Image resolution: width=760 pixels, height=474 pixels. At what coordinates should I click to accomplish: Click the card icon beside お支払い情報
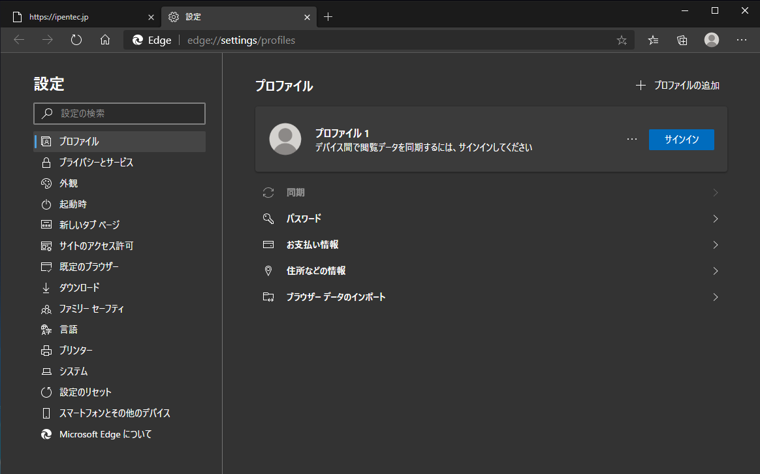pos(268,245)
